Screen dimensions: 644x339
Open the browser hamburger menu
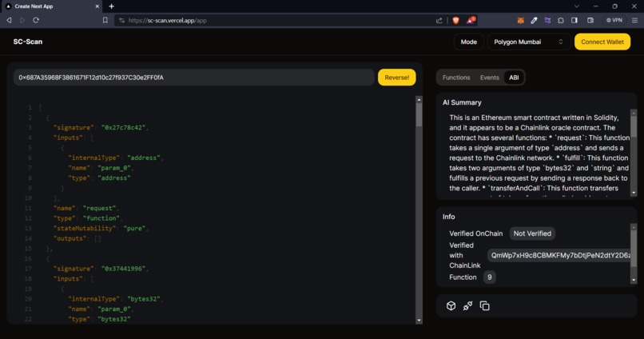click(634, 20)
